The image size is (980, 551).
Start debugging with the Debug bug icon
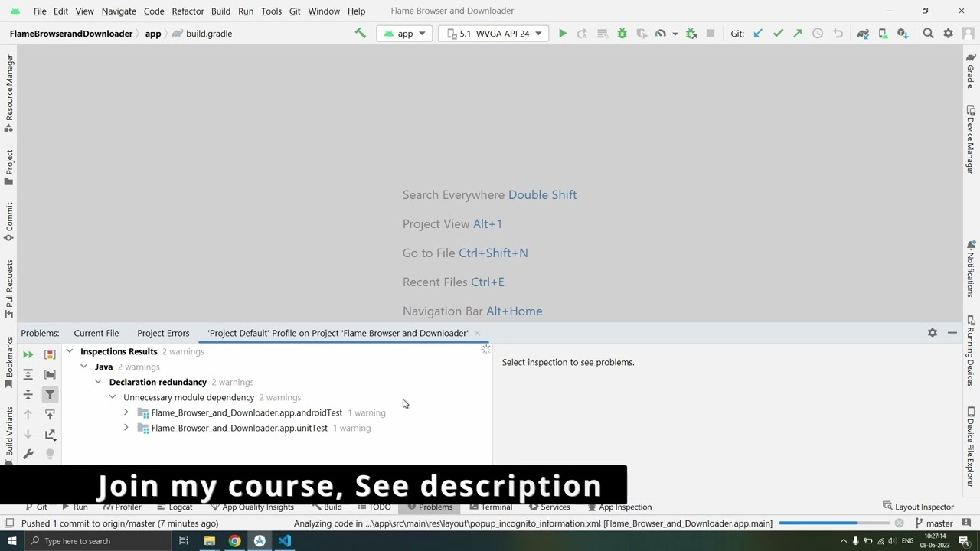622,34
